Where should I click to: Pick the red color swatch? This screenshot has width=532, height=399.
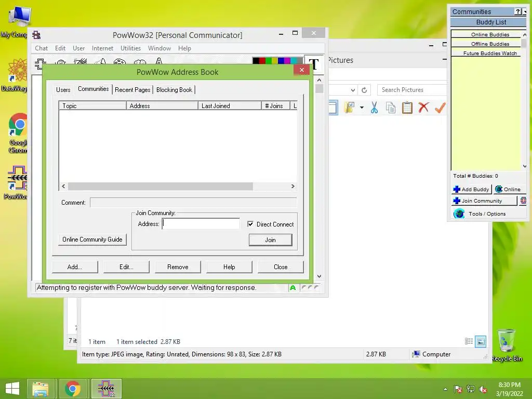[x=262, y=61]
